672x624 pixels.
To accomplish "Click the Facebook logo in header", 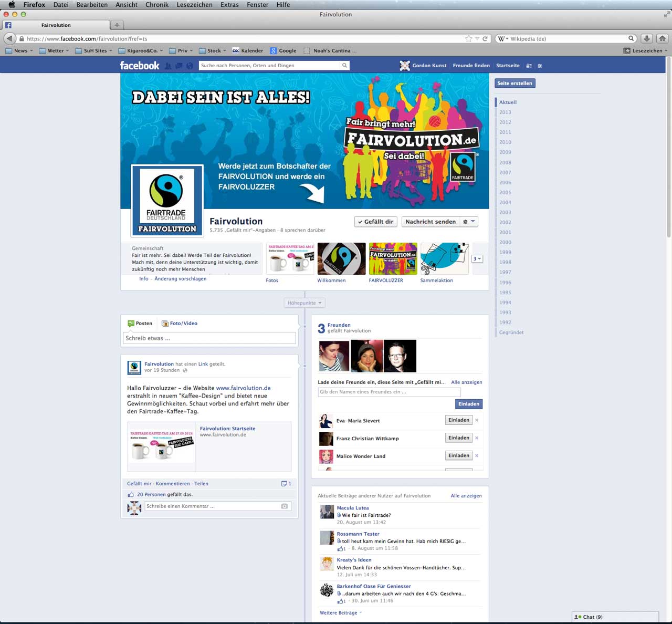I will 139,66.
